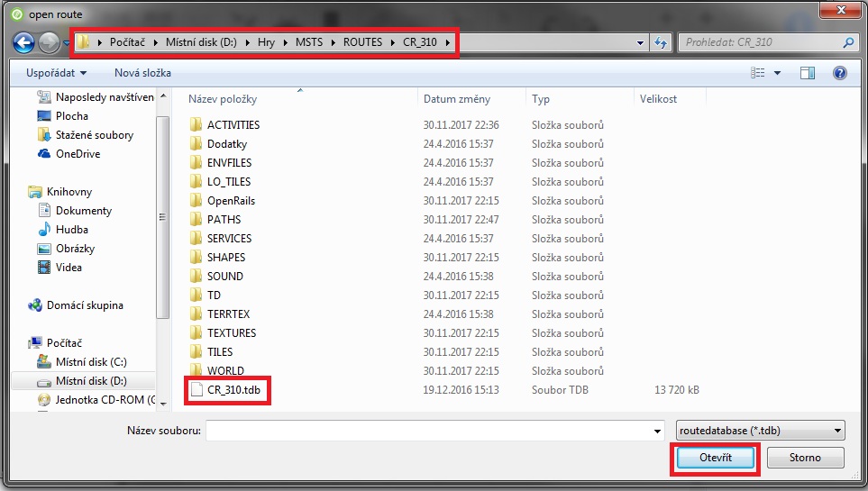Click the help question mark icon
Image resolution: width=868 pixels, height=491 pixels.
pos(839,73)
